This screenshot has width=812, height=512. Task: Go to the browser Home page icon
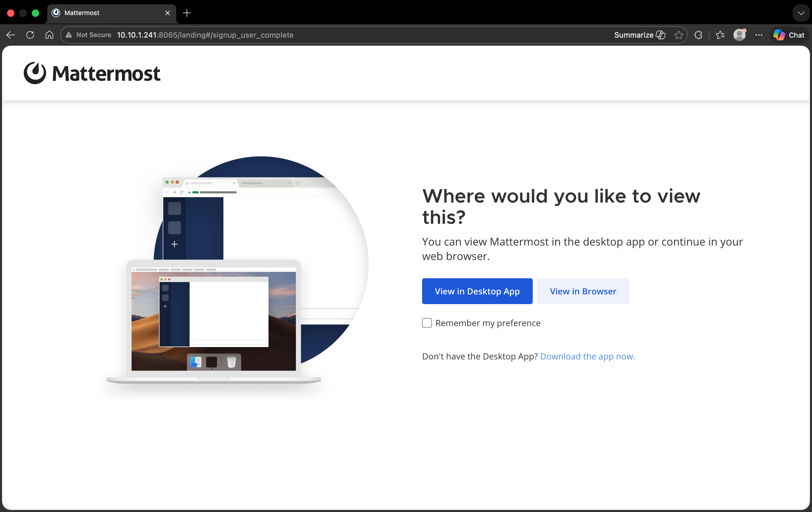[x=49, y=35]
